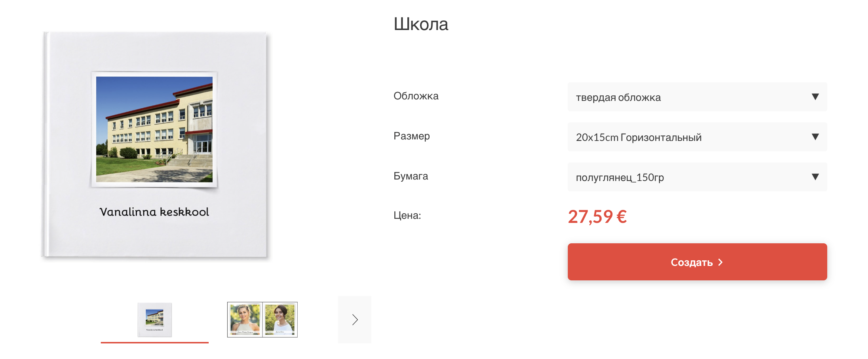Click the next thumbnails chevron arrow
The image size is (868, 359).
click(x=355, y=319)
